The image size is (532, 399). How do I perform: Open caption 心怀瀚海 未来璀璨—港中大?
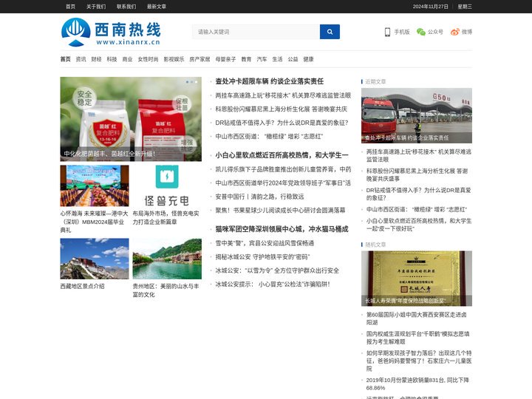[x=95, y=222]
